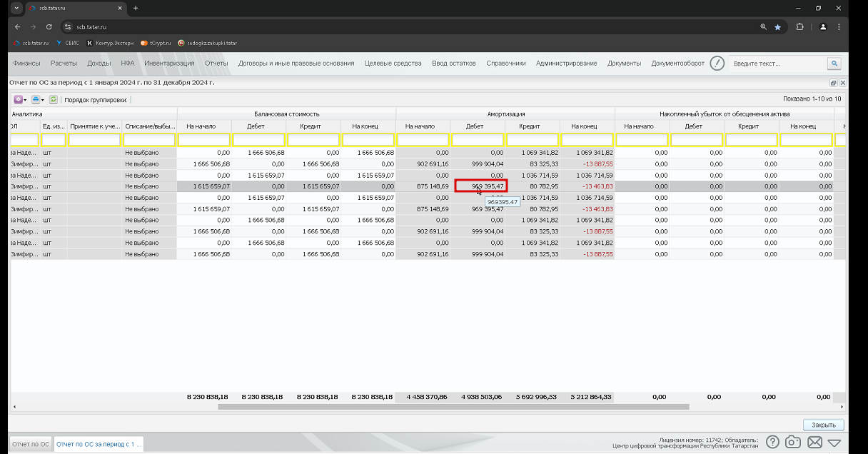Click the horizontal scrollbar of the table
Image resolution: width=868 pixels, height=454 pixels.
click(453, 407)
